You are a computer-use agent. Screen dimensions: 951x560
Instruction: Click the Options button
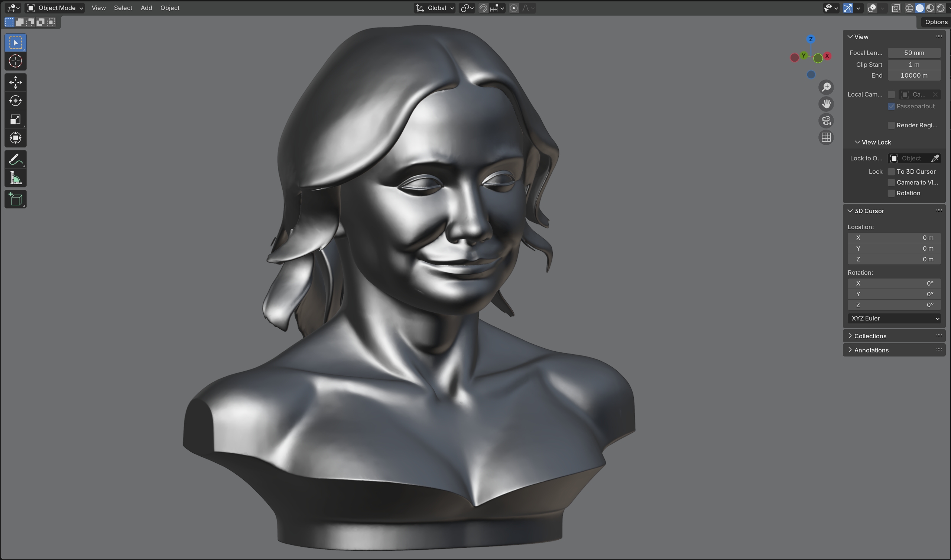click(x=935, y=22)
